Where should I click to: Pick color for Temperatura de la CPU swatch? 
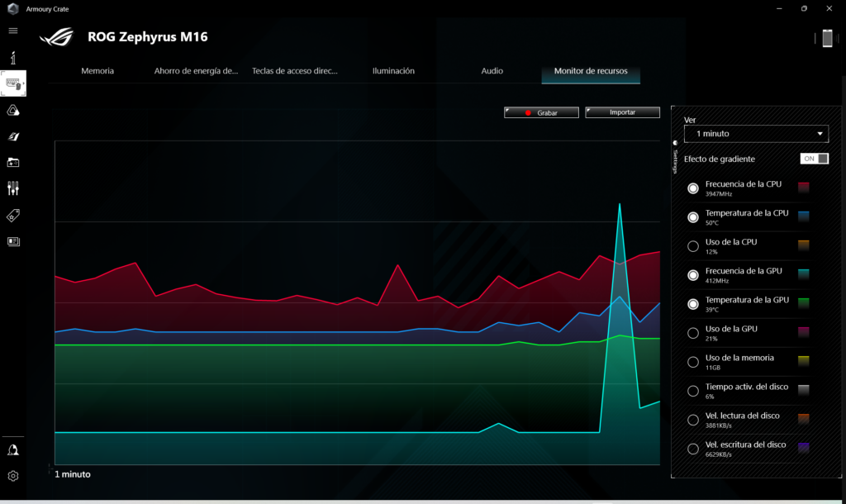pos(803,216)
